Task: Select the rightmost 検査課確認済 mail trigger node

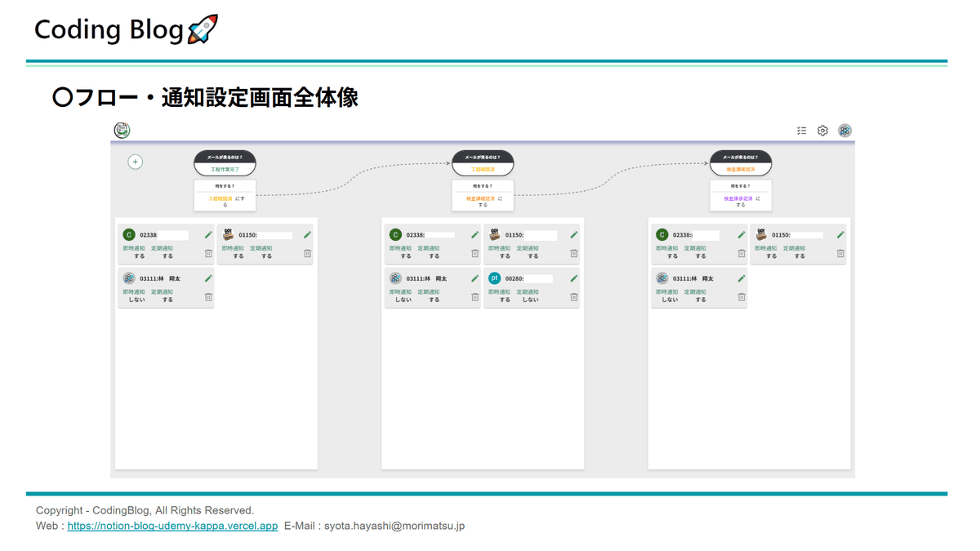Action: [x=740, y=163]
